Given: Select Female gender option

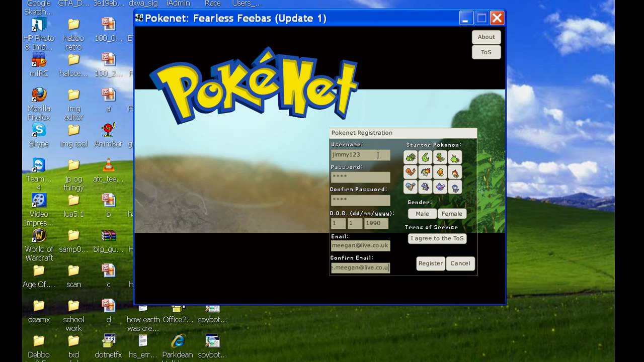Looking at the screenshot, I should [x=452, y=214].
